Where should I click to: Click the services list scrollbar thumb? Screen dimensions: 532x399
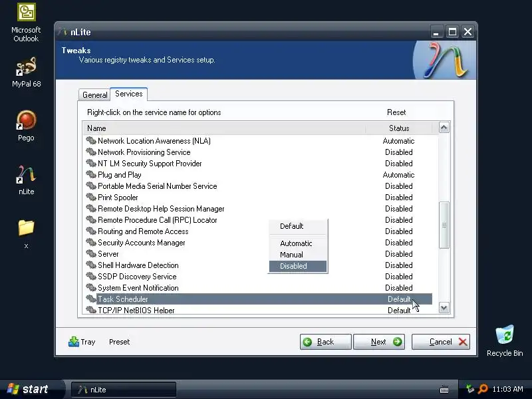pos(444,225)
